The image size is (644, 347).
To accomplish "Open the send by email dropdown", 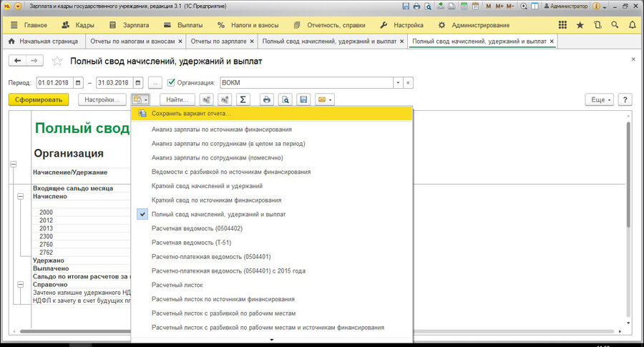I will 324,99.
